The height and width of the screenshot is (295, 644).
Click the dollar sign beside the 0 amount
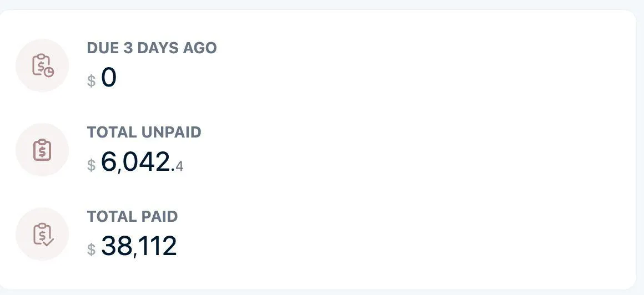91,81
